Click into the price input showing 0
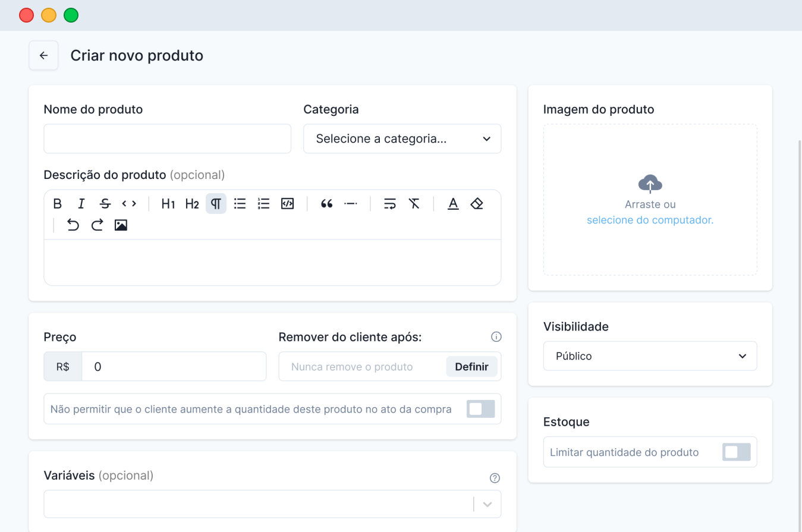 pyautogui.click(x=174, y=367)
